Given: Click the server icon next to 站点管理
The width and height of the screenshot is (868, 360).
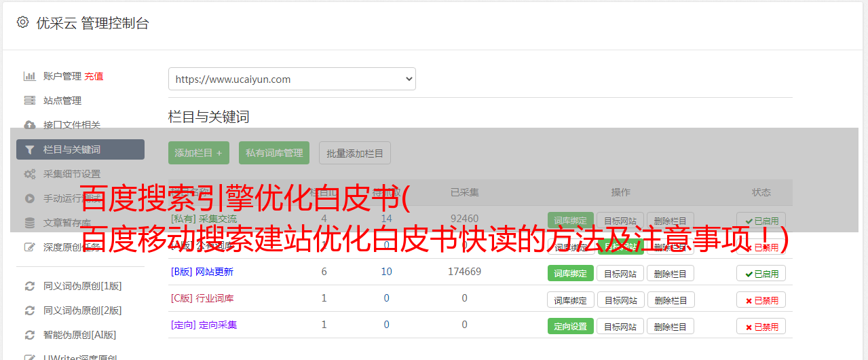Looking at the screenshot, I should coord(29,101).
